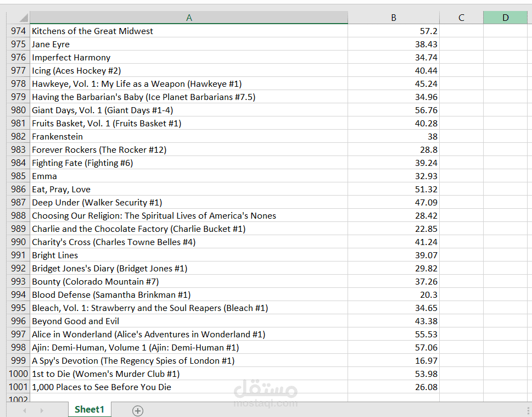Click the 'Alice in Wonderland' title cell
The image size is (532, 417).
189,334
